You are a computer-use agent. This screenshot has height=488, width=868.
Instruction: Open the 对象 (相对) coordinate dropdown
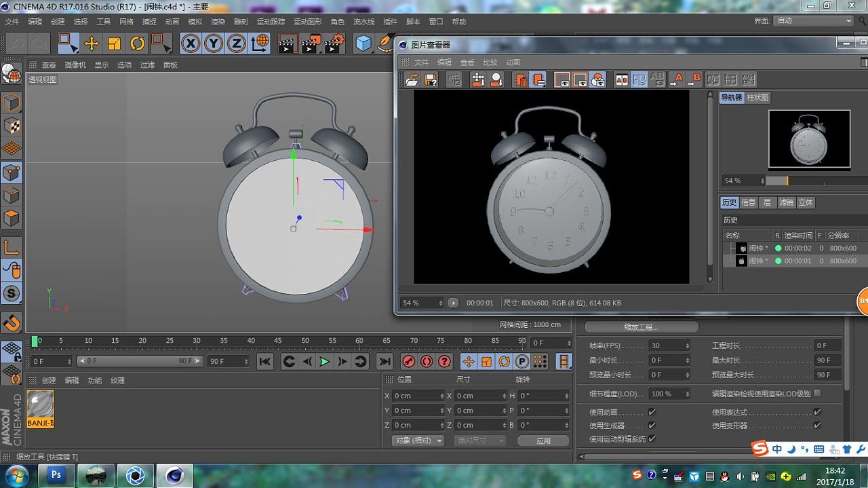(418, 440)
